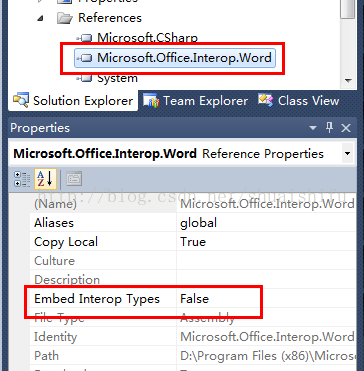364x371 pixels.
Task: Click the Aliases global value field
Action: 265,223
